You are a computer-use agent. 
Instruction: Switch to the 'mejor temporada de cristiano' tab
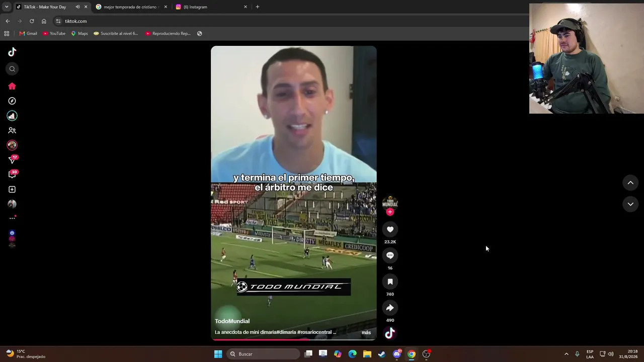pos(131,7)
